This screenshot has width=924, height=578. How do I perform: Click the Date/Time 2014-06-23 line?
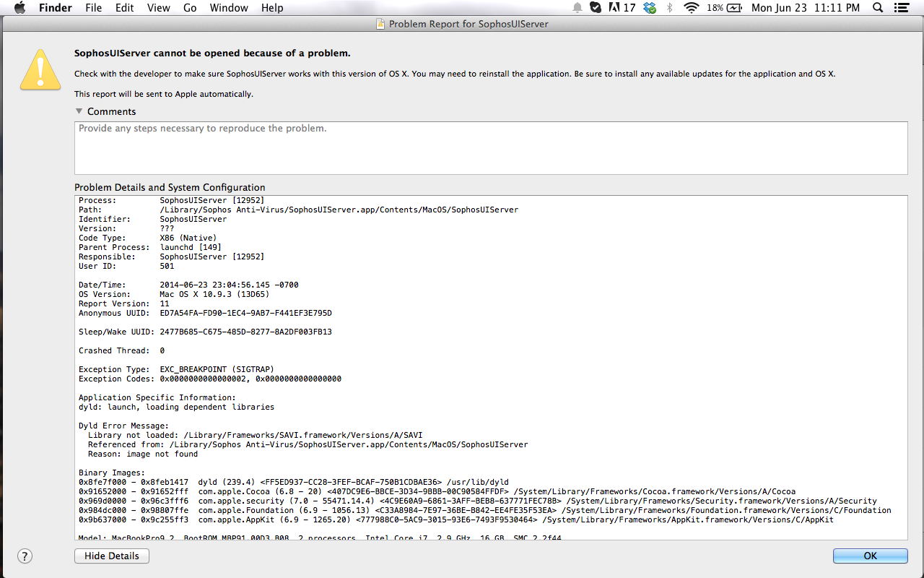click(x=188, y=285)
